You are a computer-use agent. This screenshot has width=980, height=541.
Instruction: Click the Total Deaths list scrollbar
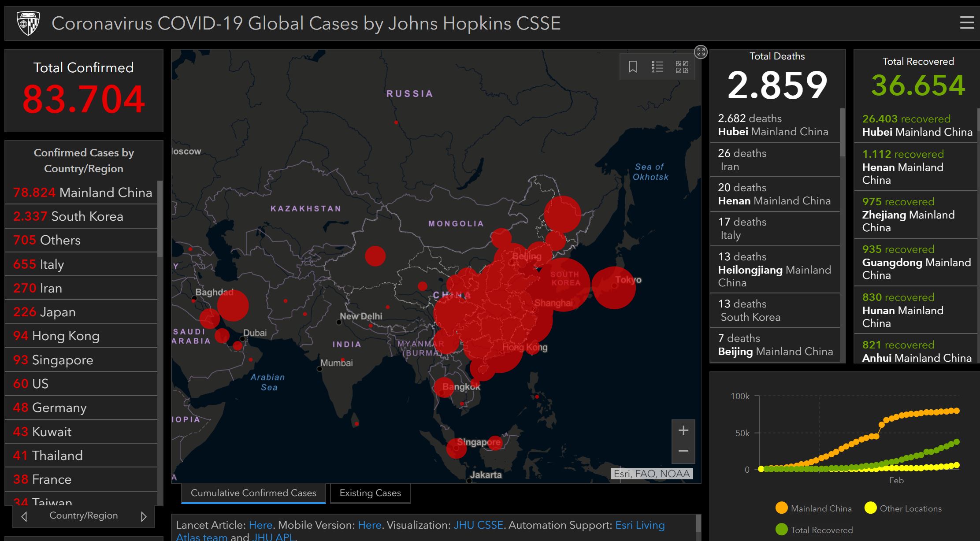(843, 132)
